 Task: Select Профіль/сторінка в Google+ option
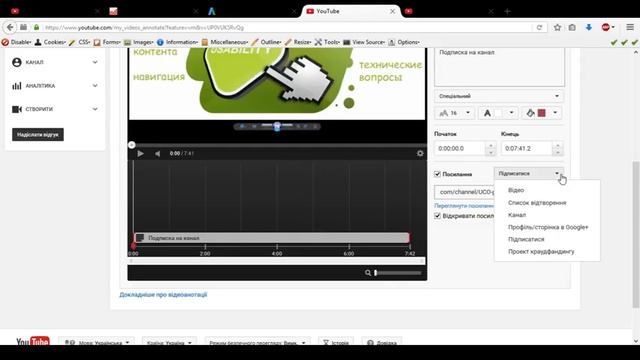pos(547,227)
